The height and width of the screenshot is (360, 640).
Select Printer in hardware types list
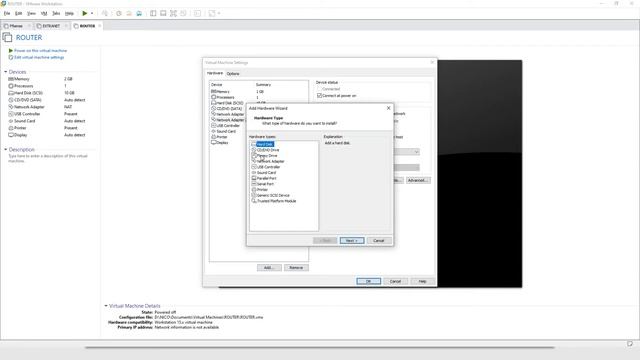click(262, 190)
